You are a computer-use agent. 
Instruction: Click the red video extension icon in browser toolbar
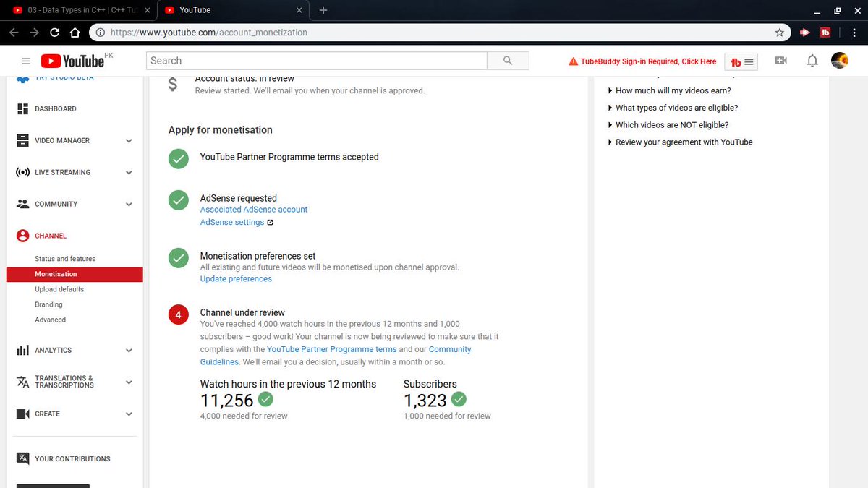coord(804,33)
